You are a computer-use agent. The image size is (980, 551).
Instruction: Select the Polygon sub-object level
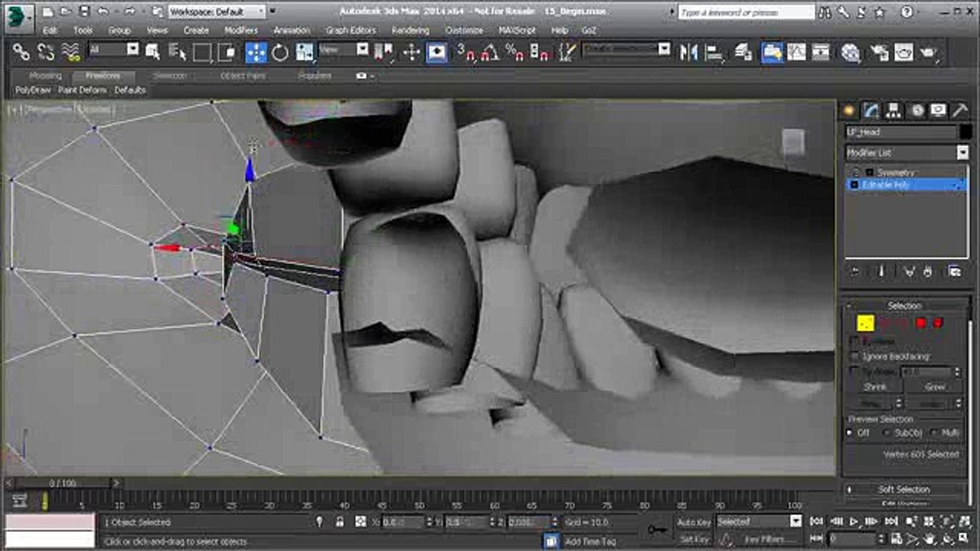(921, 323)
